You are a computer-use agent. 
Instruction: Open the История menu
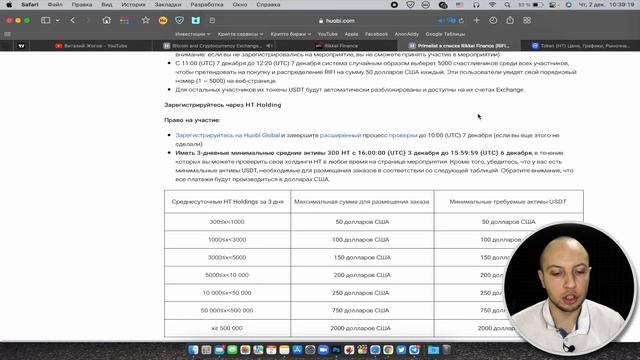click(x=133, y=4)
